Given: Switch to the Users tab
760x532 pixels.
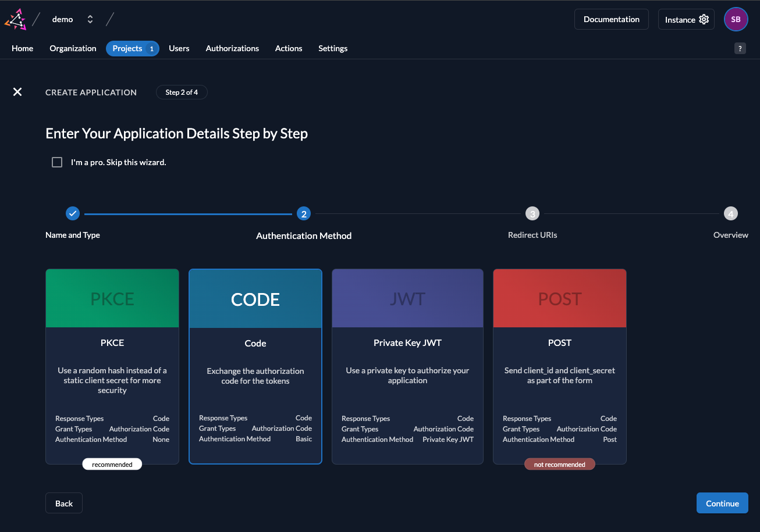Looking at the screenshot, I should [x=179, y=48].
